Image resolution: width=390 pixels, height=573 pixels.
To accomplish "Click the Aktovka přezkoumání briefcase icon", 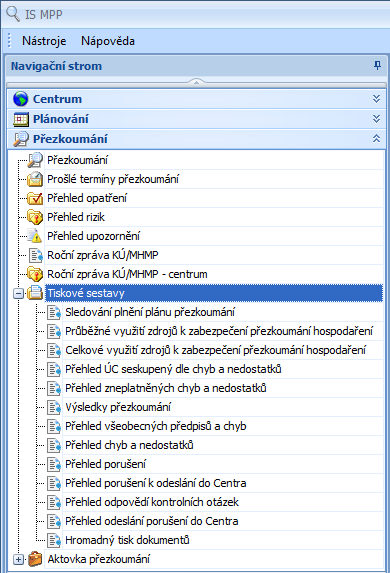I will 35,559.
